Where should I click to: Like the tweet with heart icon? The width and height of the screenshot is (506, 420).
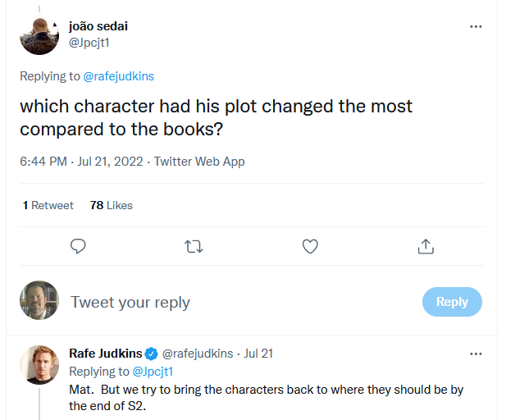310,246
